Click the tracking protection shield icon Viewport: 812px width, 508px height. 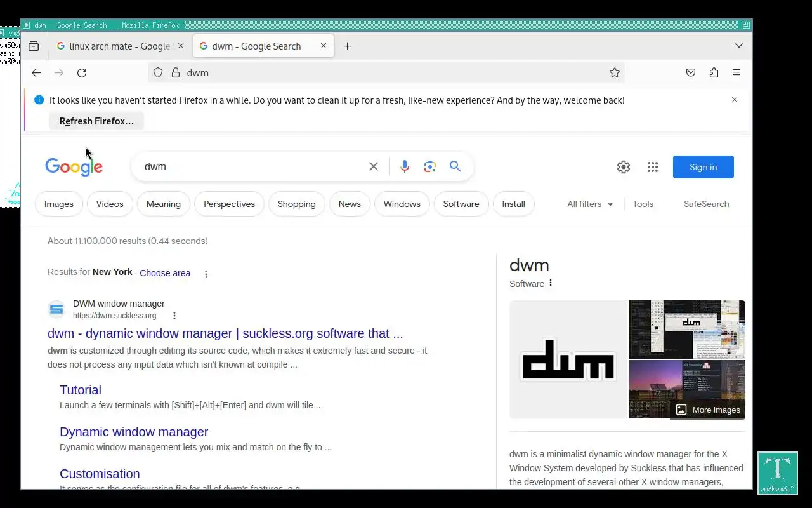159,72
